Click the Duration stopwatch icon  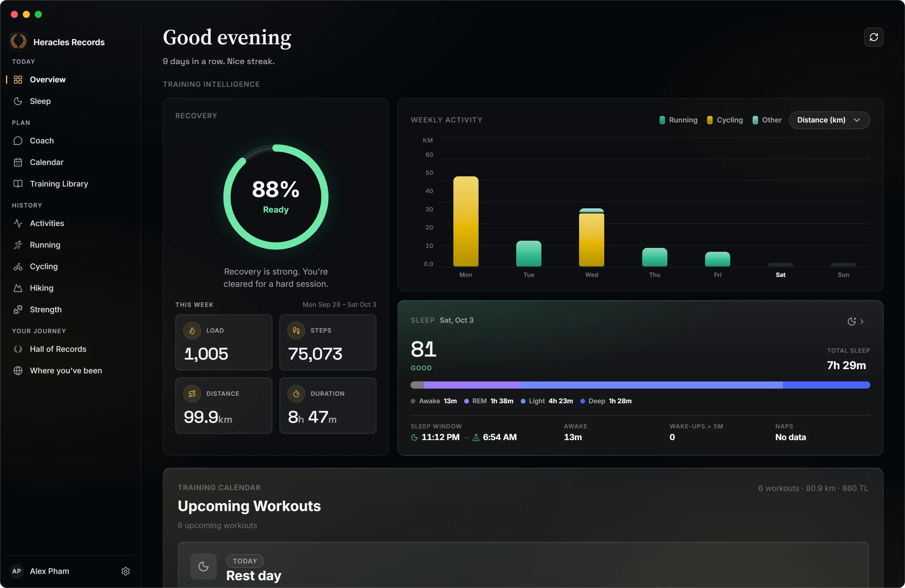click(x=296, y=394)
